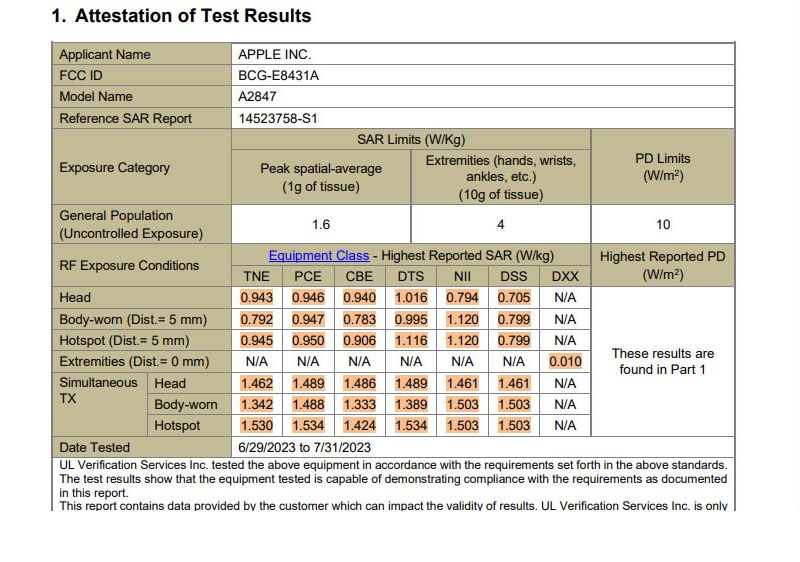
Task: Click the reference SAR report number 14523758-S1
Action: (278, 118)
